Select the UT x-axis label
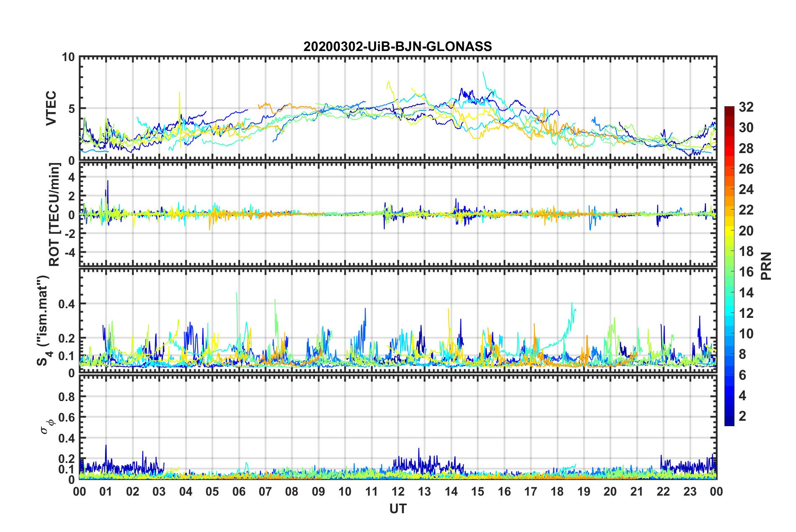 pyautogui.click(x=398, y=508)
